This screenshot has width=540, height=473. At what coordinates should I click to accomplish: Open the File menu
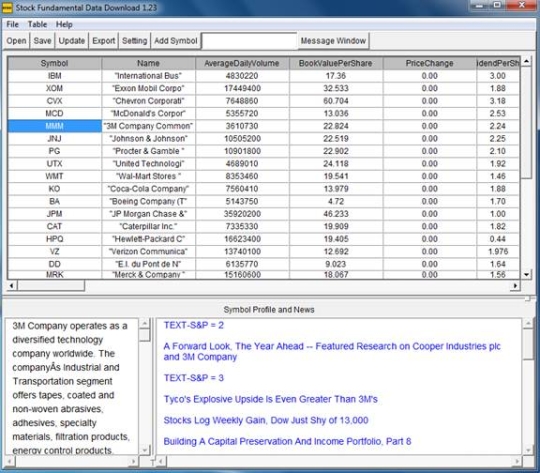tap(12, 24)
